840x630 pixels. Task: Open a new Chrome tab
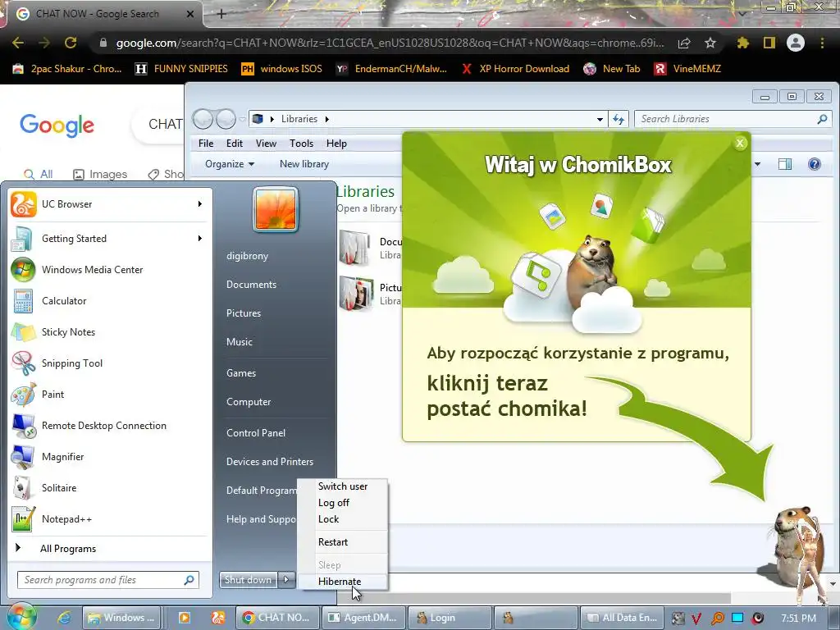click(221, 14)
